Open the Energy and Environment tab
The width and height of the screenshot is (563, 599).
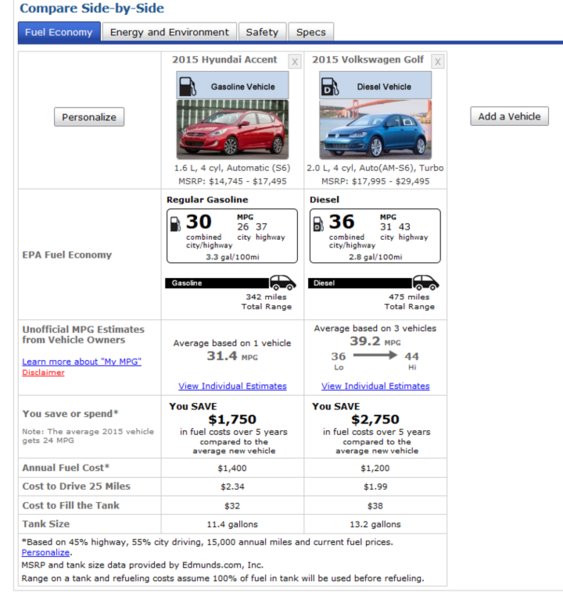(169, 32)
